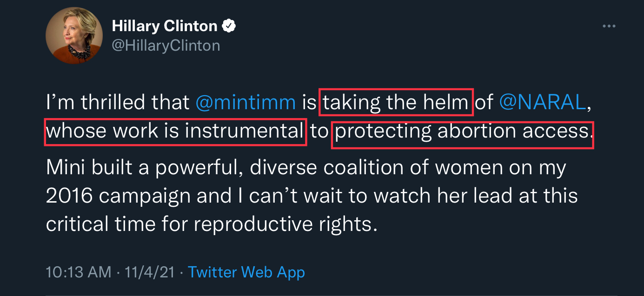
Task: Click Hillary Clinton's profile avatar photo
Action: coord(74,35)
